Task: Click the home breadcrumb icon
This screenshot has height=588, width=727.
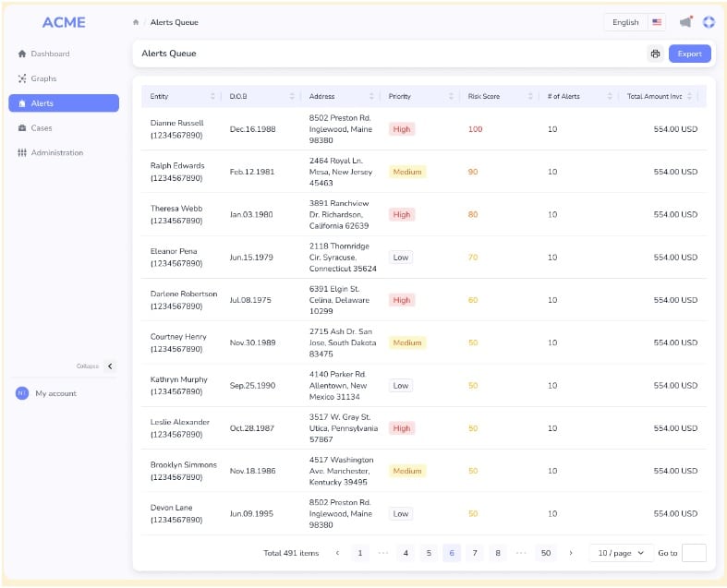Action: tap(137, 22)
